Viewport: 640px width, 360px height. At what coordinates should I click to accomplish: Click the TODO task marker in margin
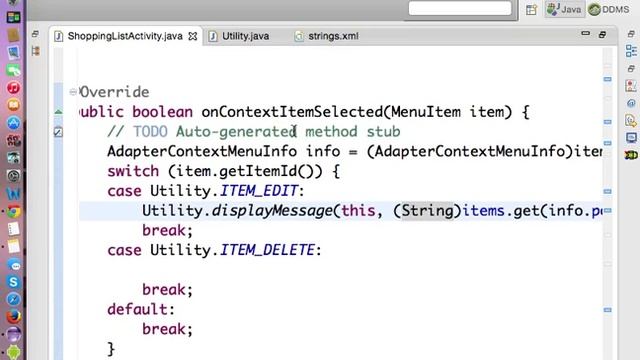click(58, 132)
